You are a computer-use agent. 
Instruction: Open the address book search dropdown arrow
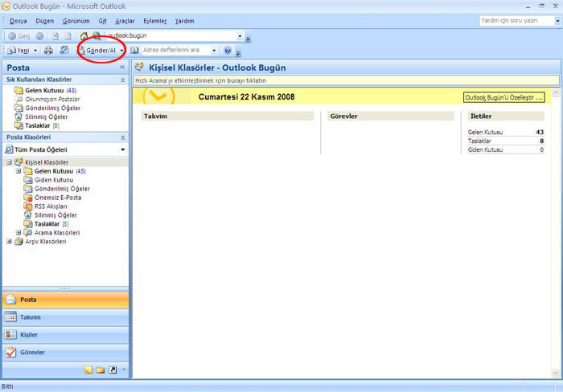pos(214,51)
